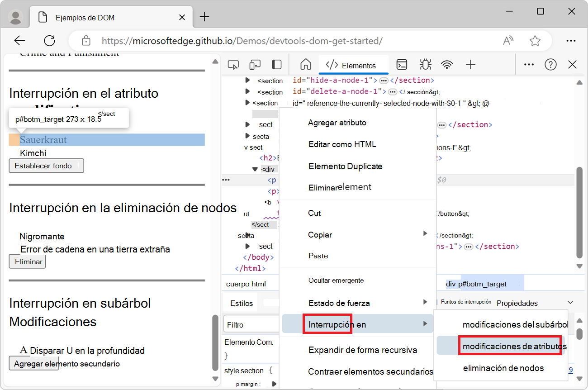Add a new DevTools panel with plus icon
Viewport: 588px width, 390px height.
click(x=470, y=64)
